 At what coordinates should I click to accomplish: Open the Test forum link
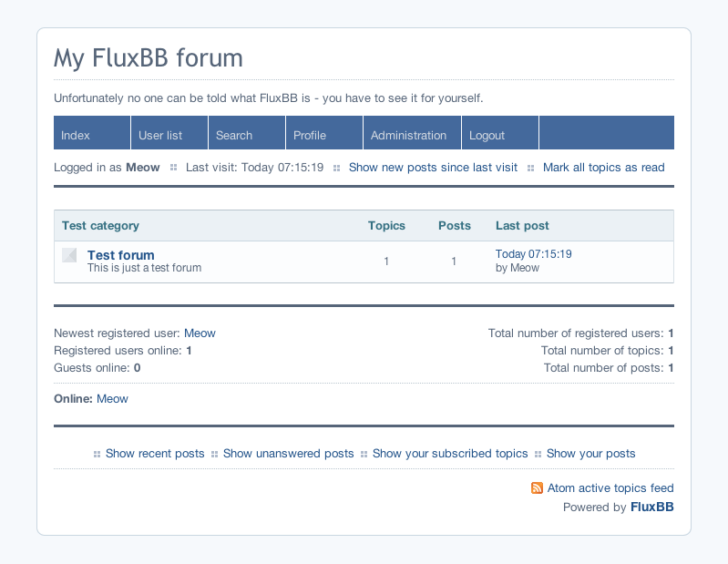pos(120,255)
